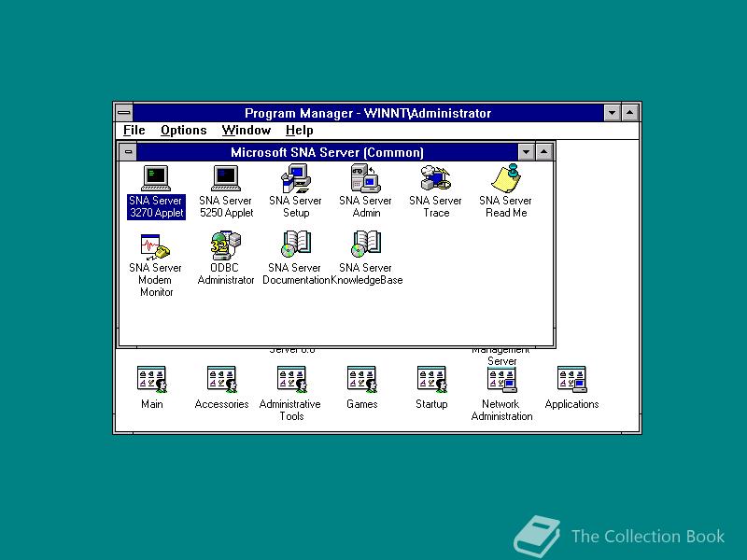Minimize the Program Manager window
747x560 pixels.
click(x=613, y=113)
